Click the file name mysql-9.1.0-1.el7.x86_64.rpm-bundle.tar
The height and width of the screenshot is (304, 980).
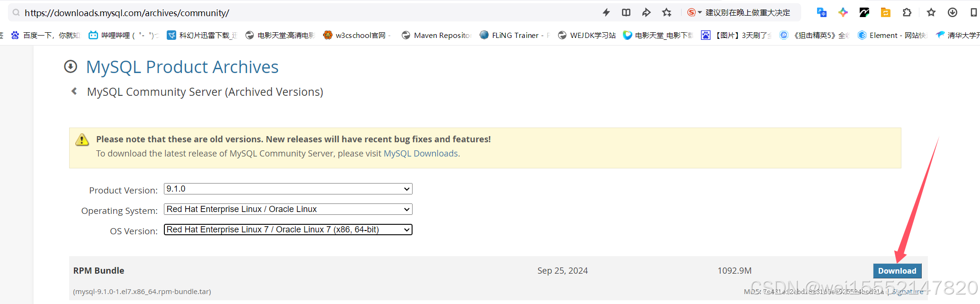tap(142, 291)
